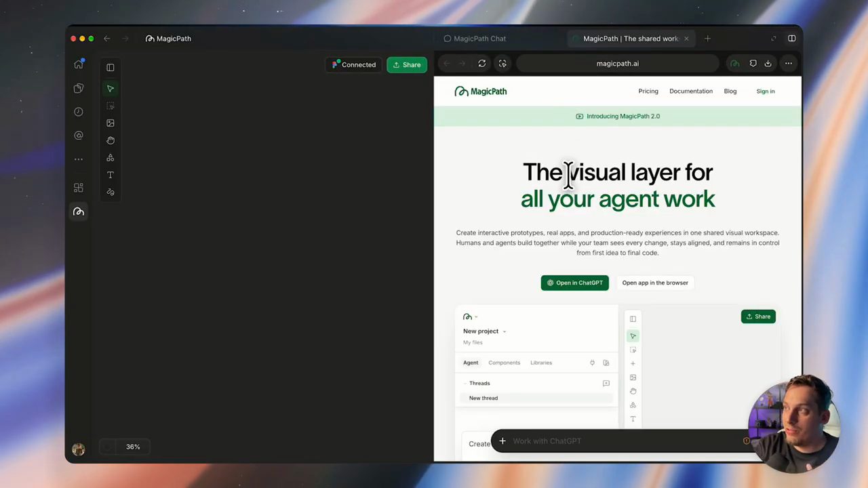Image resolution: width=868 pixels, height=488 pixels.
Task: Open the history clock icon in the sidebar
Action: point(79,112)
